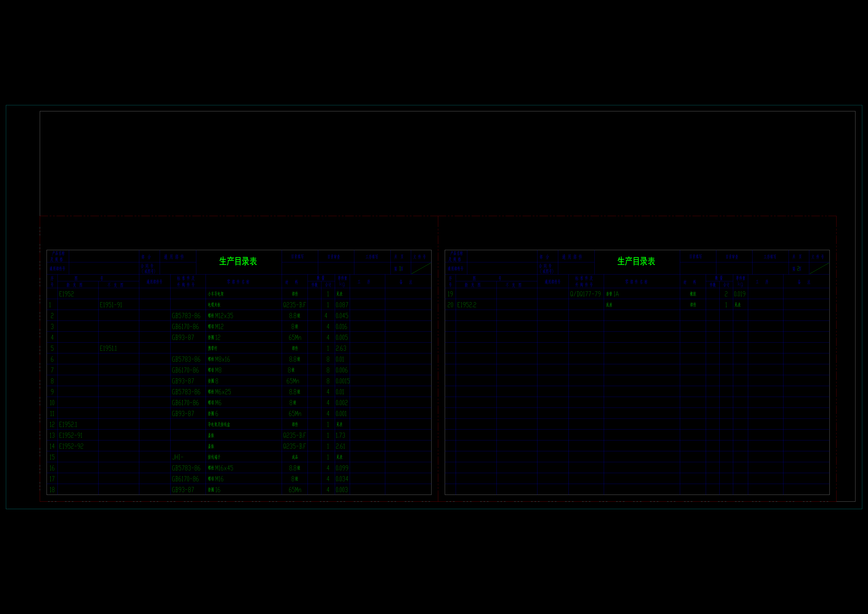
Task: Click Q235-B.F in the 电缆夹板 row
Action: [294, 305]
